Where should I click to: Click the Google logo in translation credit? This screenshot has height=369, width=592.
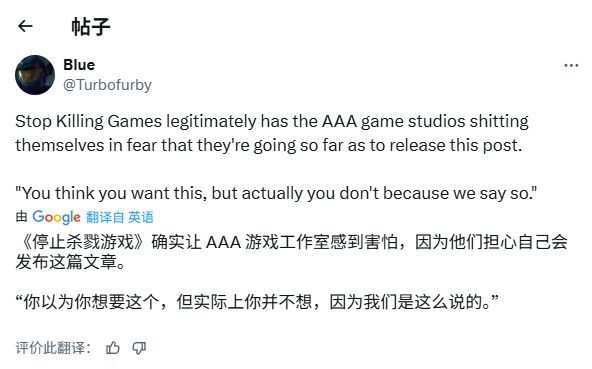coord(56,217)
